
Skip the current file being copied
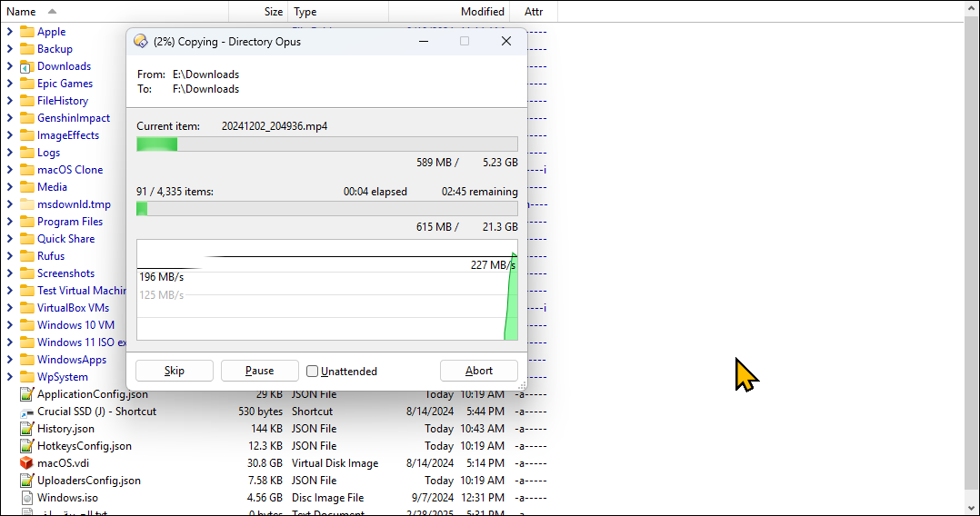tap(174, 371)
